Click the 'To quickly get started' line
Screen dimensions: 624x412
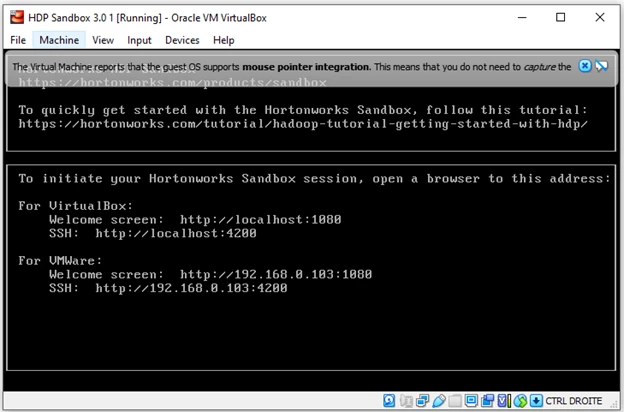point(303,110)
